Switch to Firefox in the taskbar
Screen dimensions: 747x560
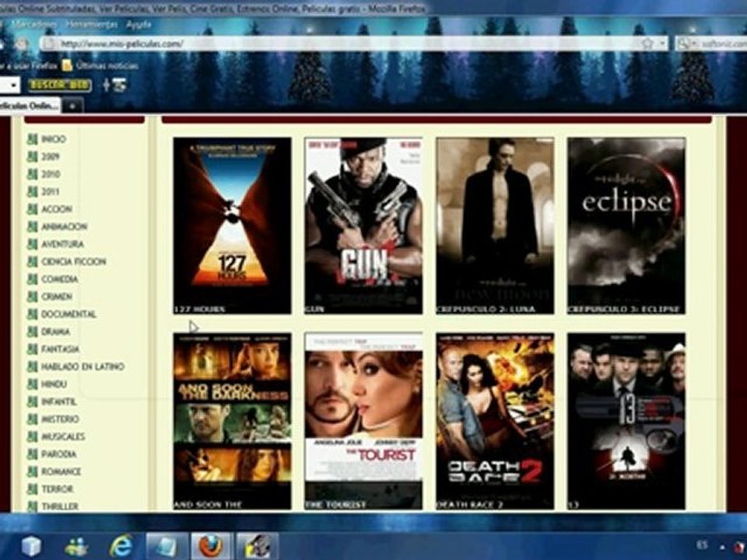[x=211, y=546]
